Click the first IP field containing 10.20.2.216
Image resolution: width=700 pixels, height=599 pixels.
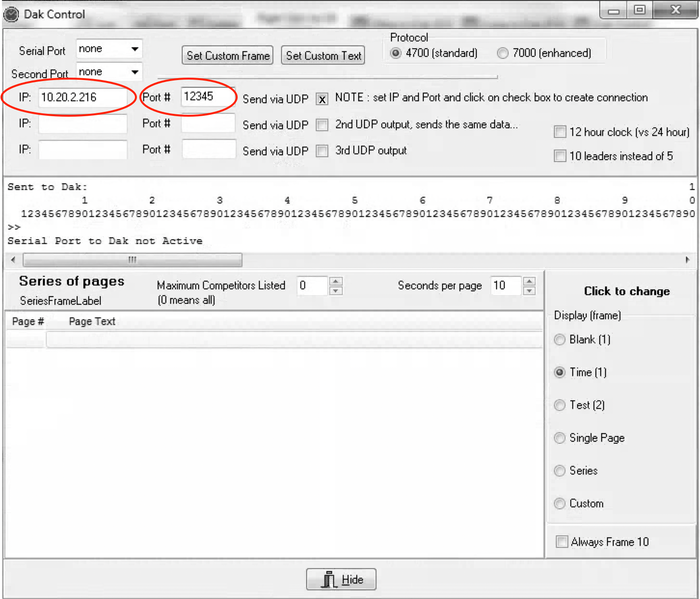(x=83, y=97)
